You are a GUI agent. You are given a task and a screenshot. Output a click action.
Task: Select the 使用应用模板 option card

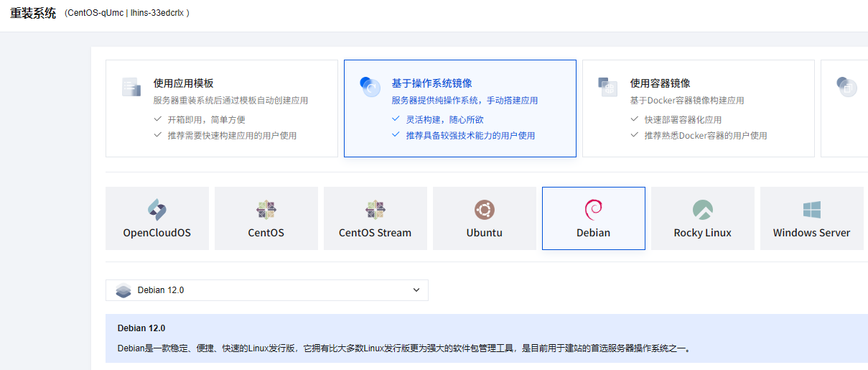pos(222,108)
